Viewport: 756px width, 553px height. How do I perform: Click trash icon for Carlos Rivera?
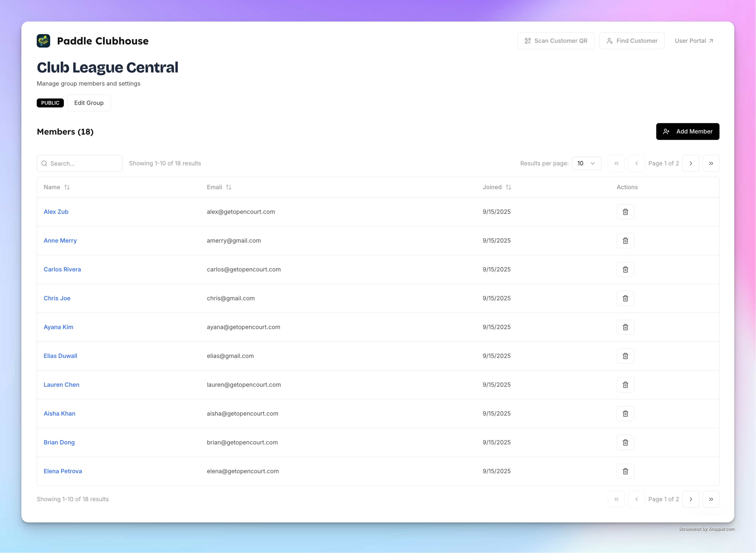pyautogui.click(x=625, y=269)
